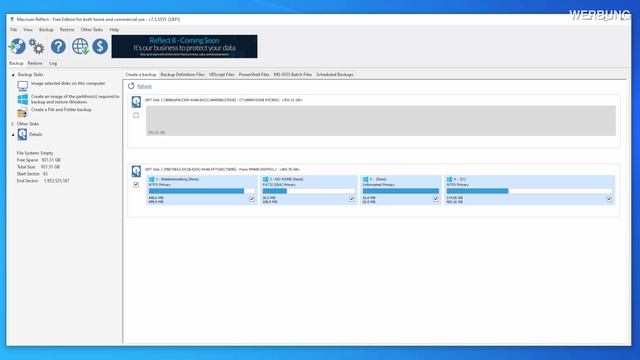Viewport: 640px width, 360px height.
Task: Click the GPT Disk 2 header text
Action: tap(222, 169)
